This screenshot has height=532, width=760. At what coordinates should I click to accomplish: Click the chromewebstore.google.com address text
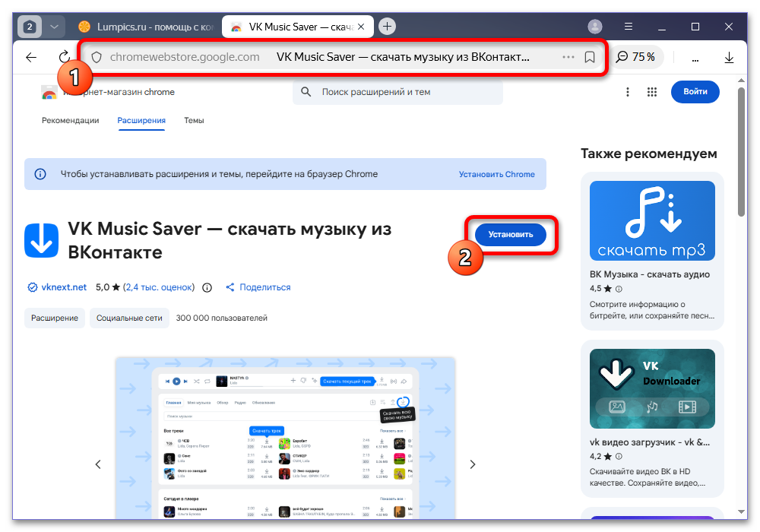coord(185,57)
